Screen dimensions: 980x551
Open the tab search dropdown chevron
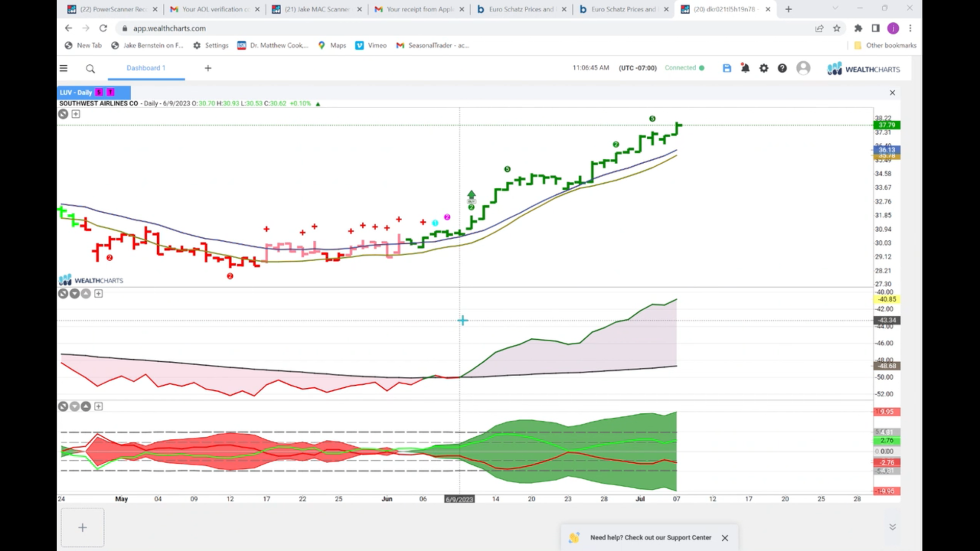pos(835,8)
